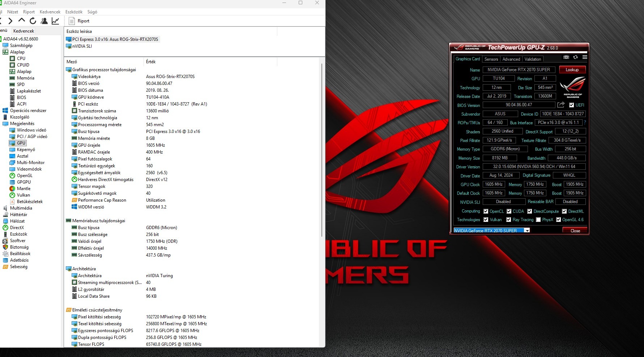Toggle the CUDA checkbox
Screen dimensions: 644x357
(x=509, y=211)
